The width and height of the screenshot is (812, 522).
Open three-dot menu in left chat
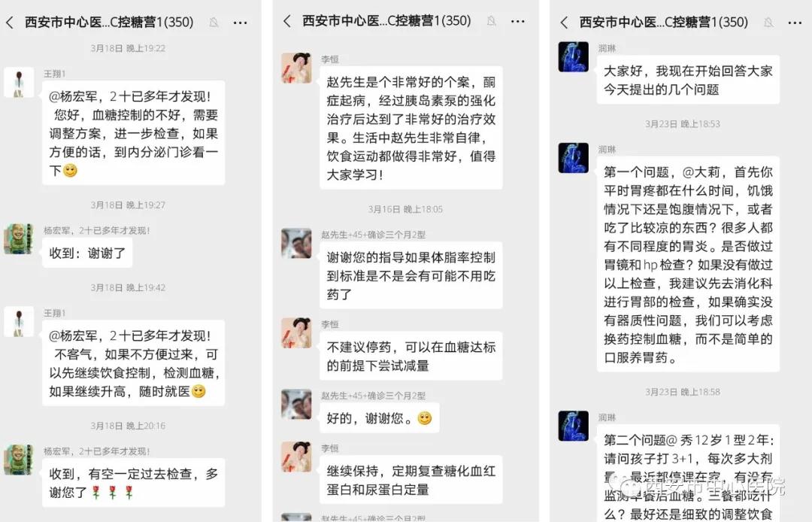pos(241,23)
